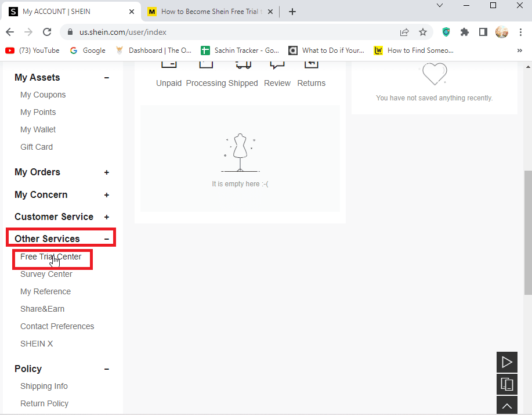The height and width of the screenshot is (415, 532).
Task: Collapse the My Assets section
Action: pyautogui.click(x=107, y=78)
